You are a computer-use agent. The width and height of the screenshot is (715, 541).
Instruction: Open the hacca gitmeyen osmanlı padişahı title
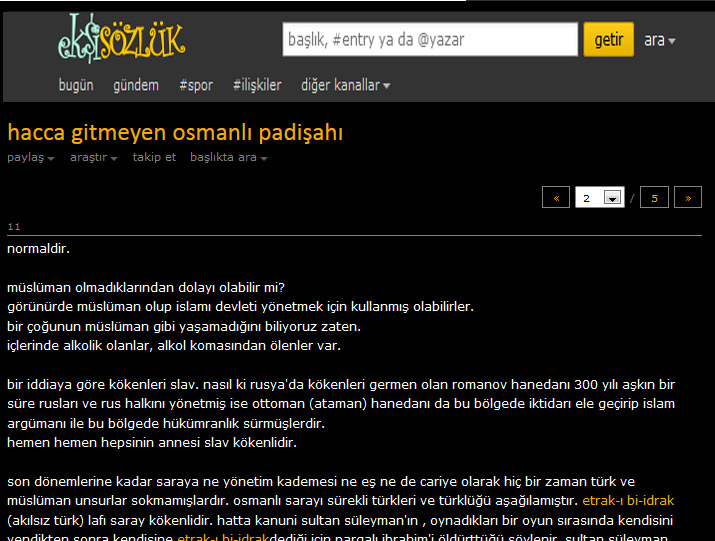[175, 132]
